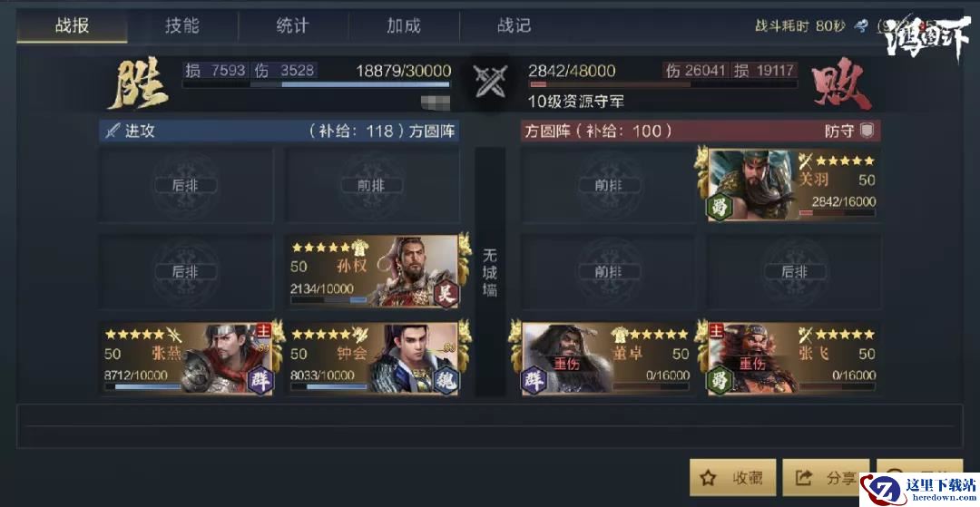Click the 蜀 faction badge on 张飞
The width and height of the screenshot is (980, 507).
pos(719,380)
